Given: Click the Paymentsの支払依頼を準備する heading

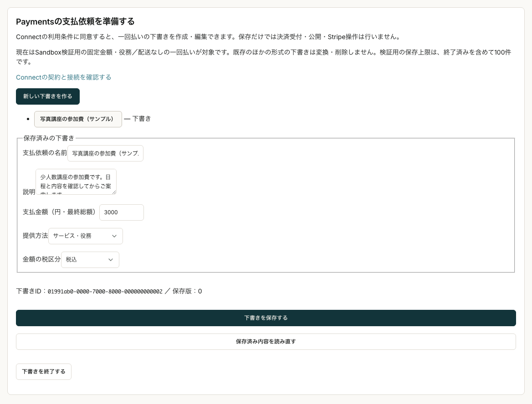Looking at the screenshot, I should (75, 22).
